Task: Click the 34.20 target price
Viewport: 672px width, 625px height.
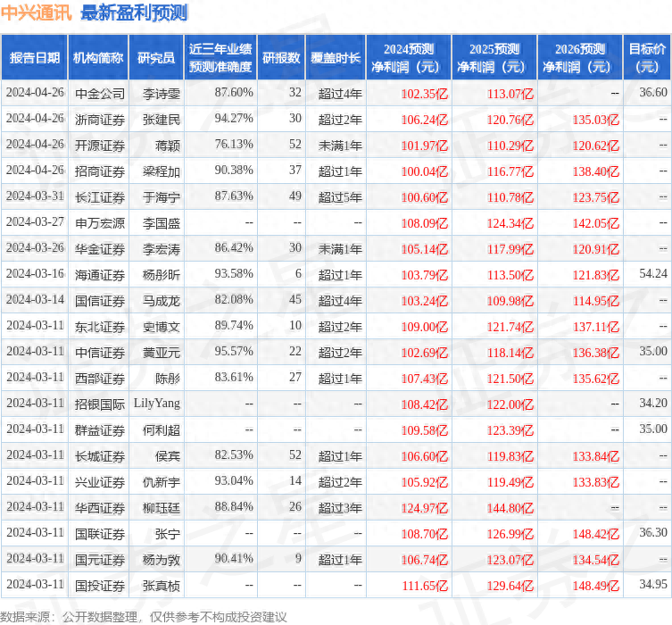Action: (653, 404)
